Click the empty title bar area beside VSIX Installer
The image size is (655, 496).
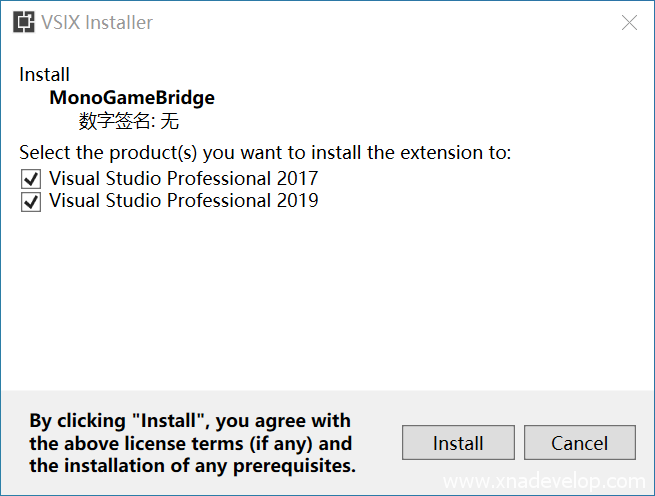coord(380,22)
